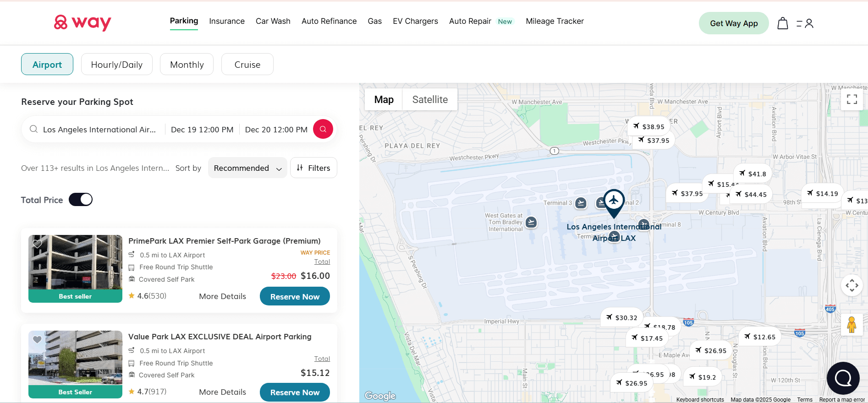
Task: Favorite the Value Park LAX listing heart
Action: [38, 339]
